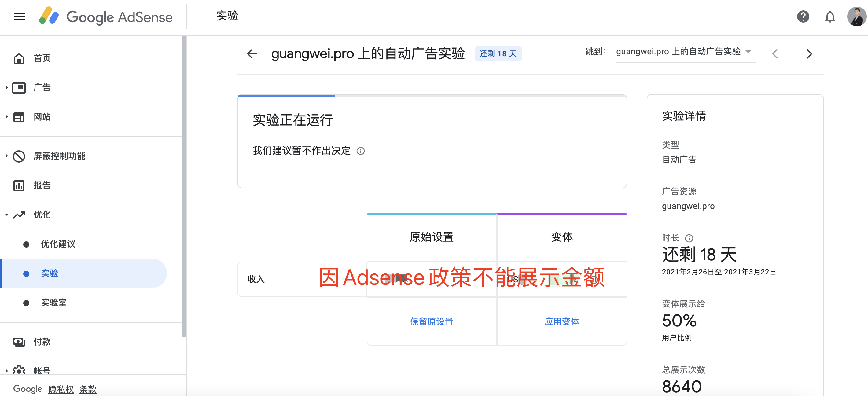Select 实验室 submenu item
Image resolution: width=868 pixels, height=396 pixels.
53,303
